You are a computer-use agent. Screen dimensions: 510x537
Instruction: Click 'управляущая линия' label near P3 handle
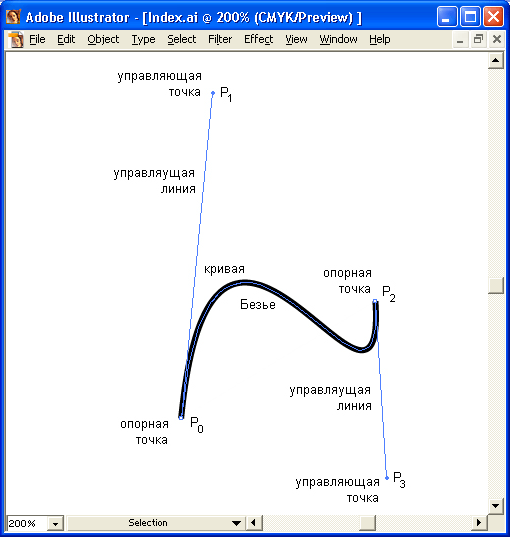click(x=330, y=398)
